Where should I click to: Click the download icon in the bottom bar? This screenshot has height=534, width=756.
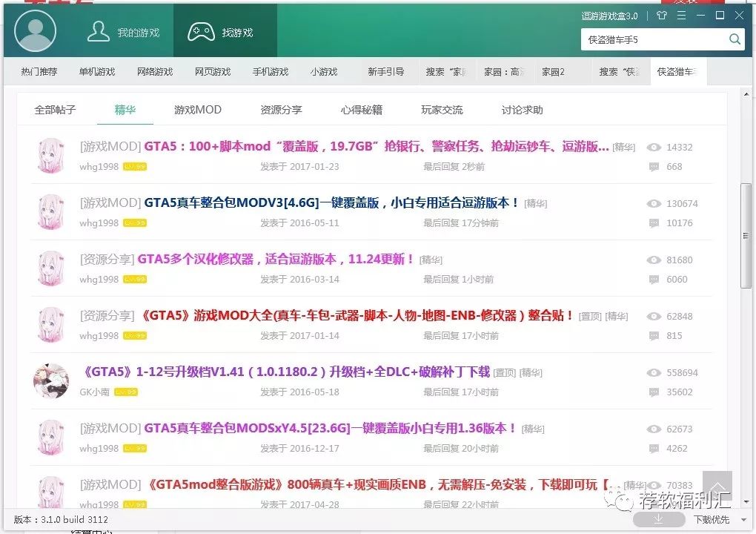tap(659, 518)
